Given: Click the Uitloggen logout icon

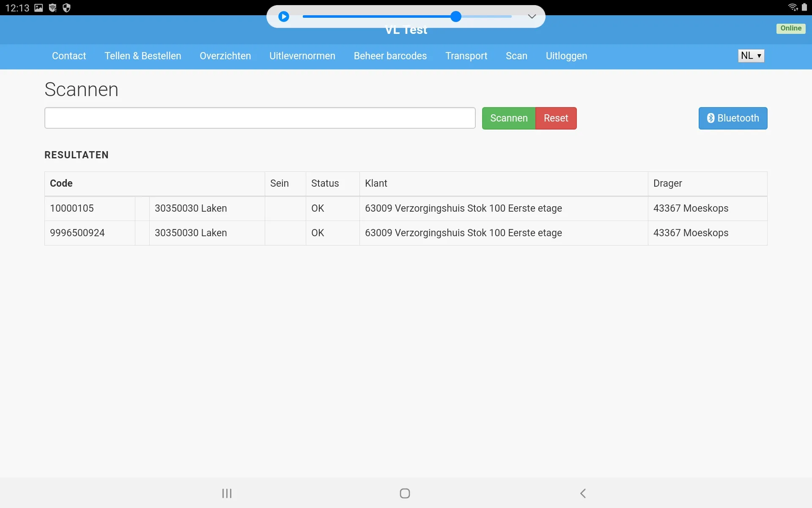Looking at the screenshot, I should [x=566, y=55].
